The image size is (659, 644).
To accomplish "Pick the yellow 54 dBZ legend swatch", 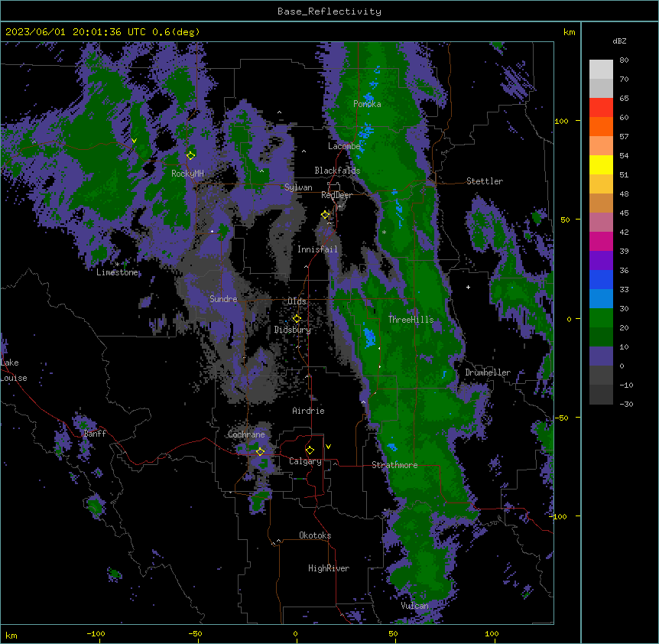I will tap(601, 164).
